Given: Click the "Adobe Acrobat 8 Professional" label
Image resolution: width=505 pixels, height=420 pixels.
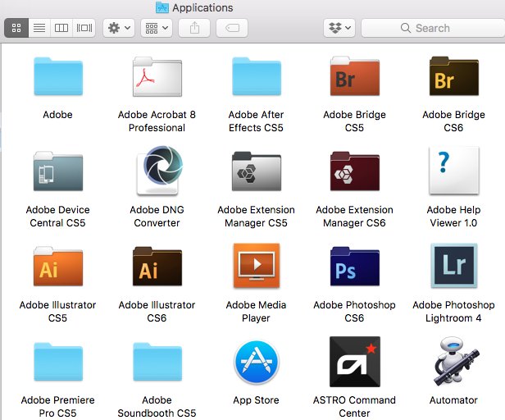Looking at the screenshot, I should [157, 121].
